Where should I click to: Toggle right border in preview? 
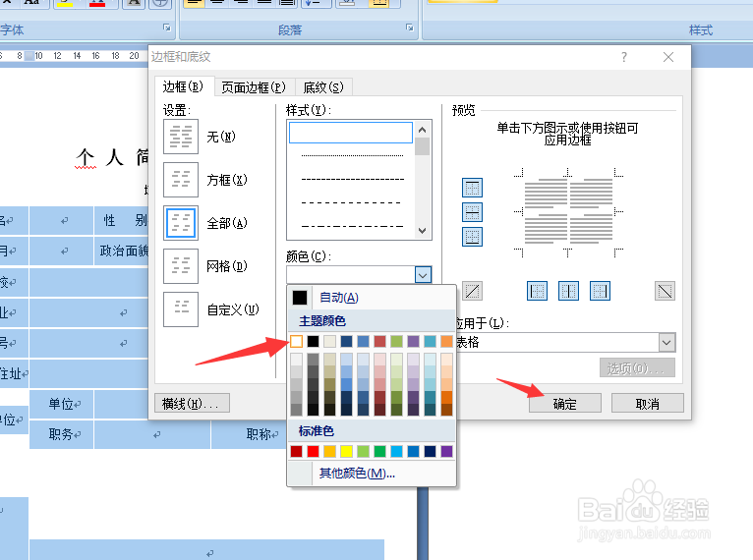point(600,291)
